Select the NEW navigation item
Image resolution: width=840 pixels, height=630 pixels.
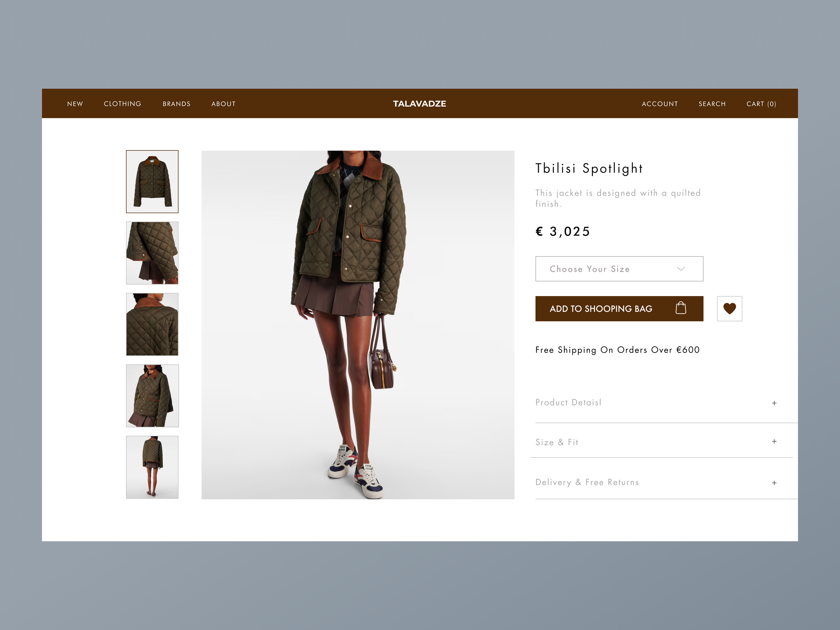tap(75, 104)
